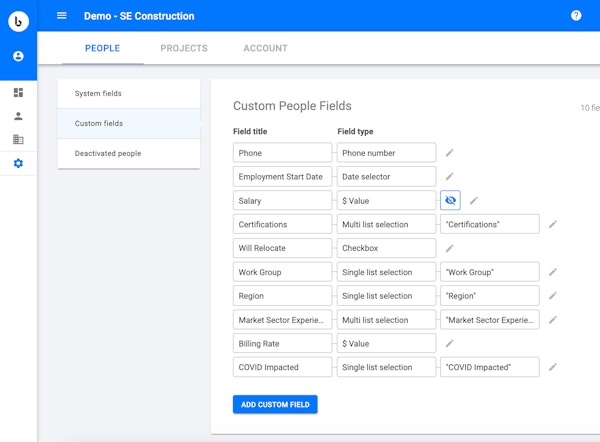Open Work Group Single list selection type
600x442 pixels.
tap(386, 272)
